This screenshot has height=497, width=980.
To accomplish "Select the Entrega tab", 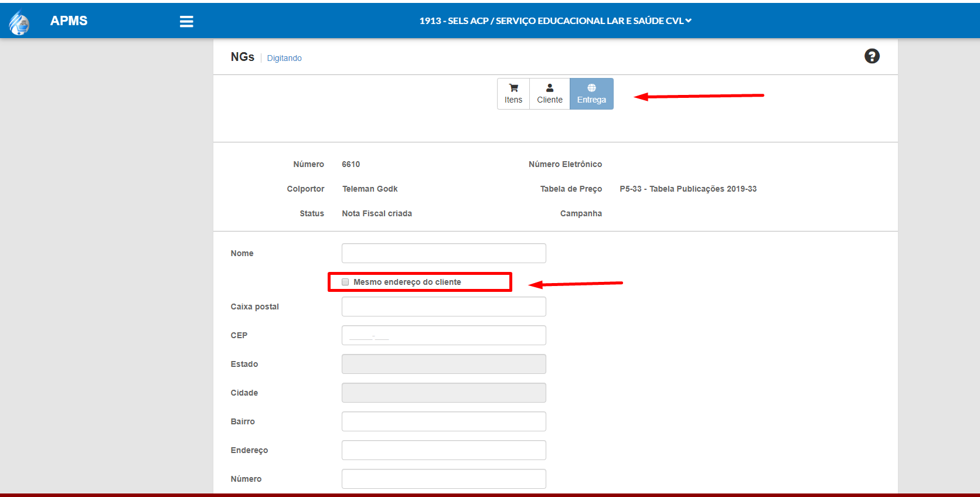I will [591, 94].
